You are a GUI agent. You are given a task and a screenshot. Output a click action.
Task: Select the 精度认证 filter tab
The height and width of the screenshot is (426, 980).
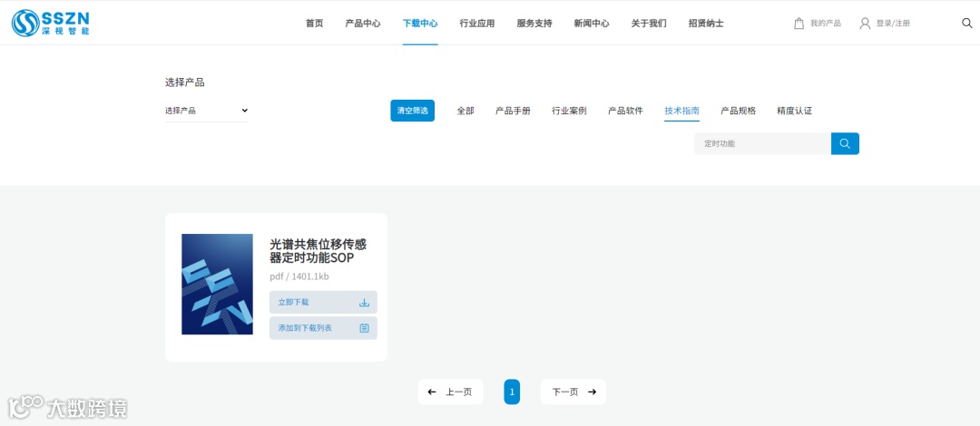(x=794, y=111)
